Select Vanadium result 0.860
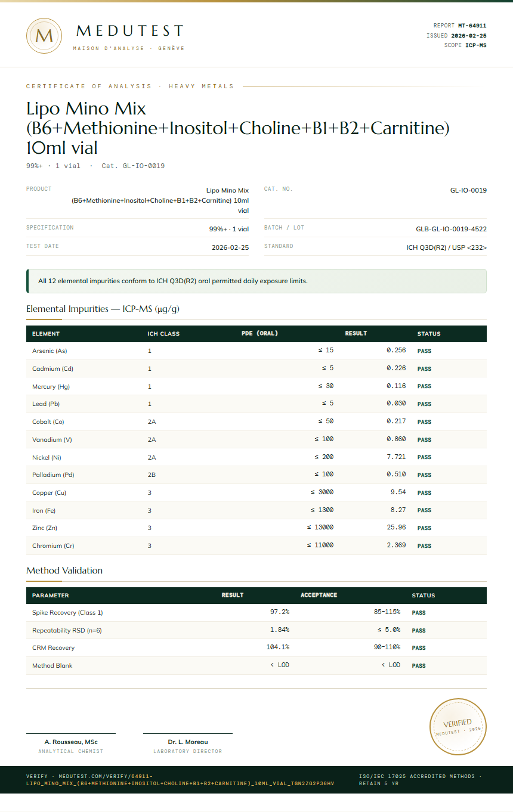Screen dimensions: 513x812 (396, 439)
